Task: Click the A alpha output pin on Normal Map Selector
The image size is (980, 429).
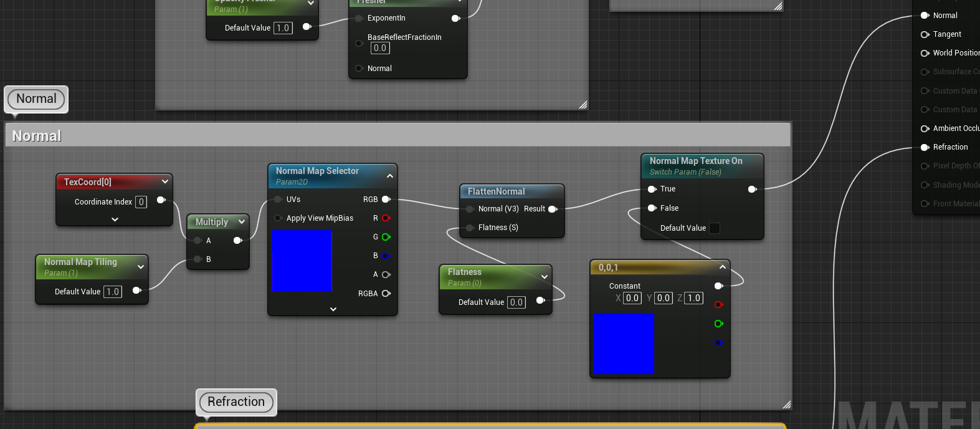Action: [x=386, y=274]
